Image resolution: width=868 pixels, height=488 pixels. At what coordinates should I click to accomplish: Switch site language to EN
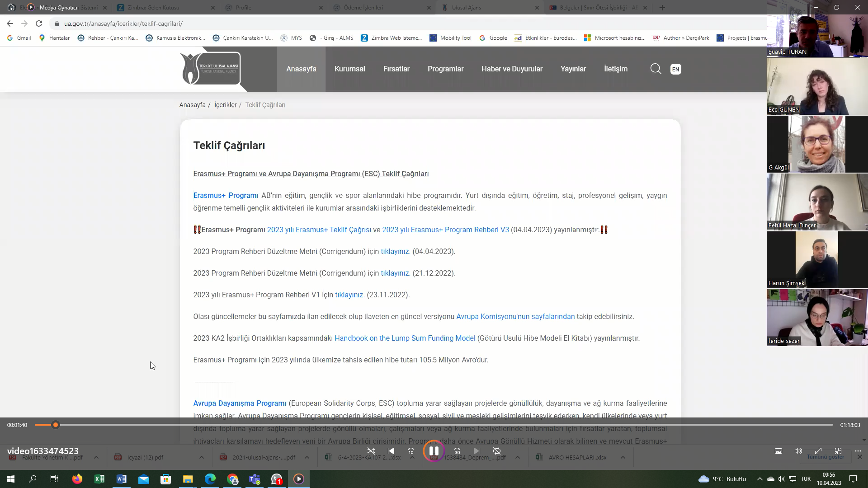pyautogui.click(x=675, y=69)
